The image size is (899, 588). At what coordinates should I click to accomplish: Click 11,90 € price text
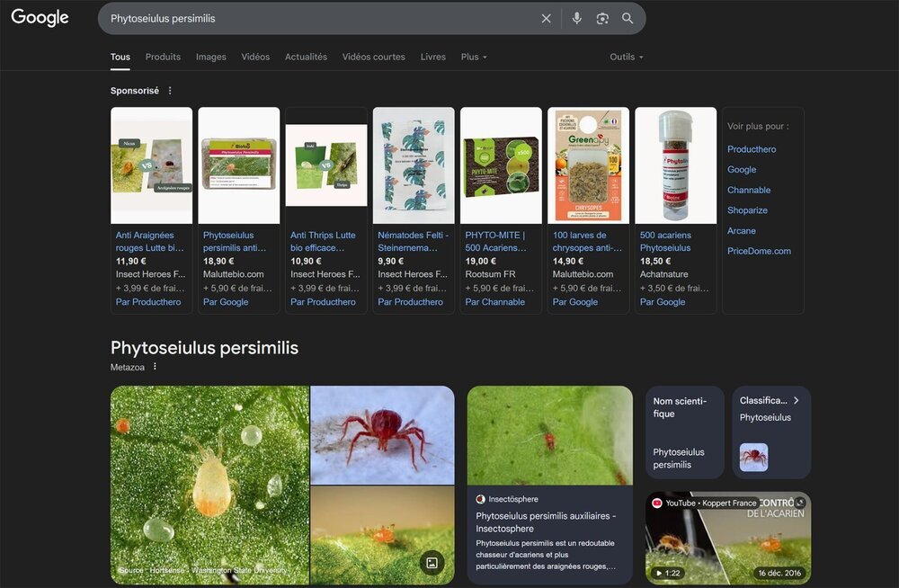point(130,261)
